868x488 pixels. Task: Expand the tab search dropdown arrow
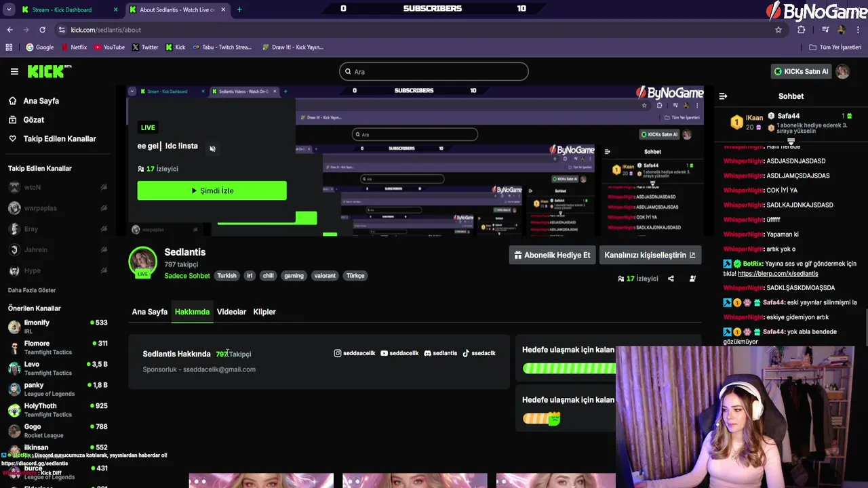pos(9,9)
